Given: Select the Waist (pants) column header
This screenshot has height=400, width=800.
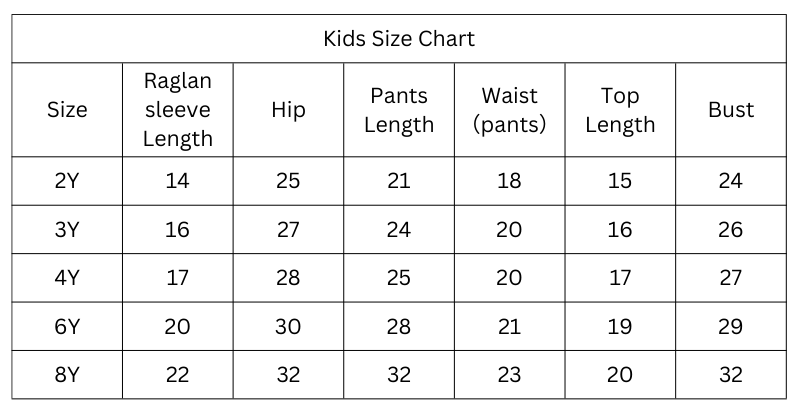Looking at the screenshot, I should click(x=509, y=110).
